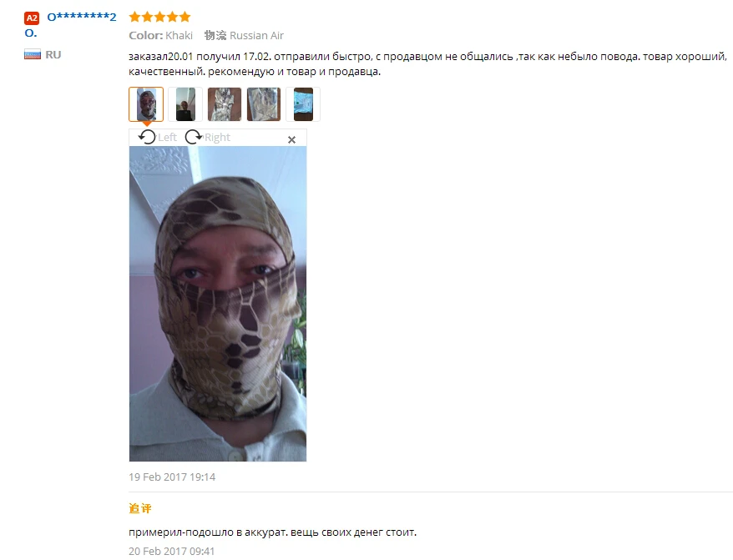
Task: Close the enlarged photo viewer
Action: tap(291, 139)
